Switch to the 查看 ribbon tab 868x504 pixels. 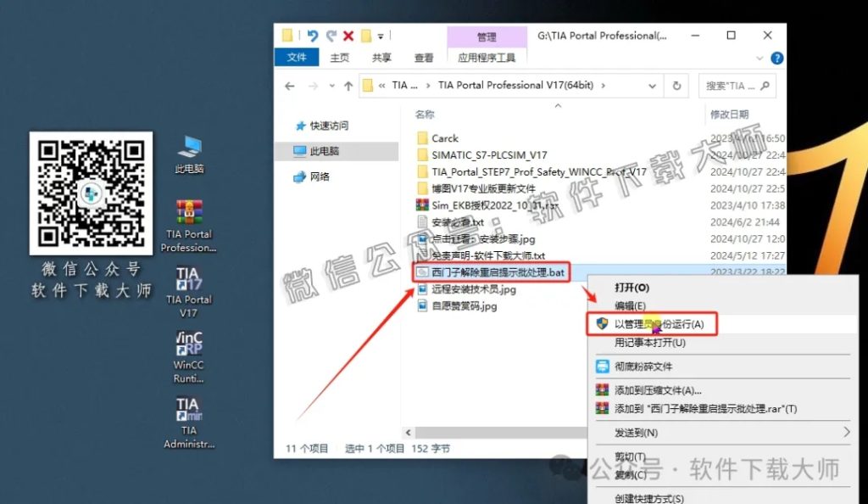[x=424, y=57]
